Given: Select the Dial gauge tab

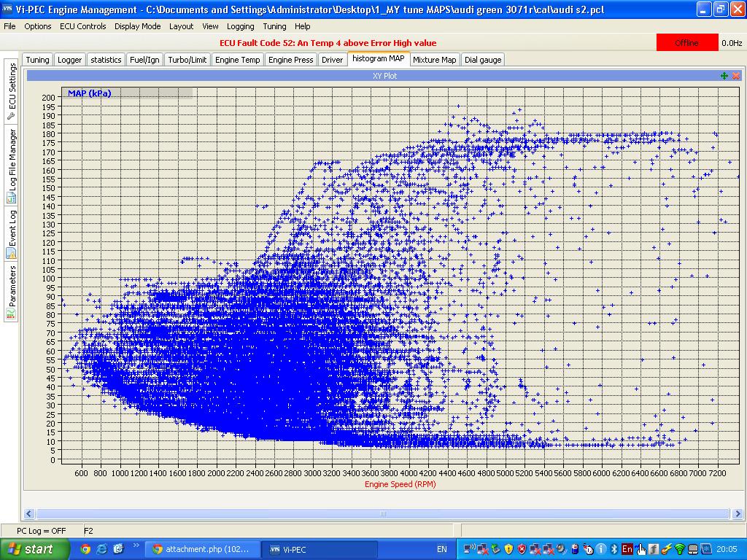Looking at the screenshot, I should coord(483,60).
